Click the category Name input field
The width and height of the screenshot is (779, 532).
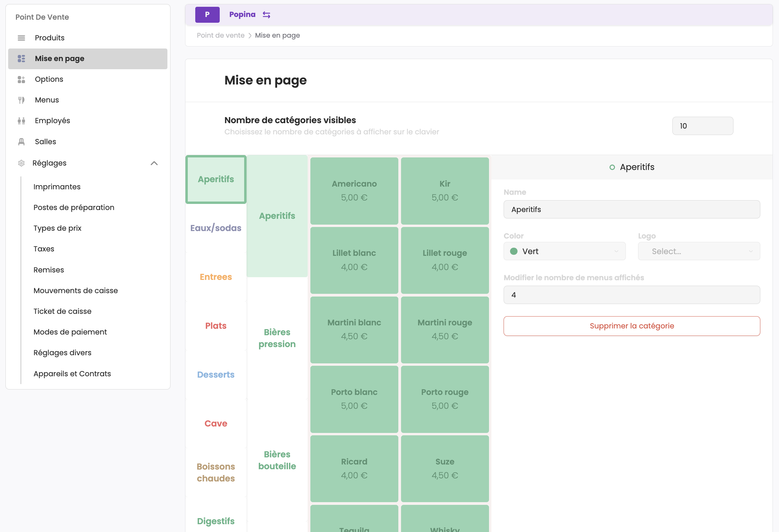click(x=632, y=209)
